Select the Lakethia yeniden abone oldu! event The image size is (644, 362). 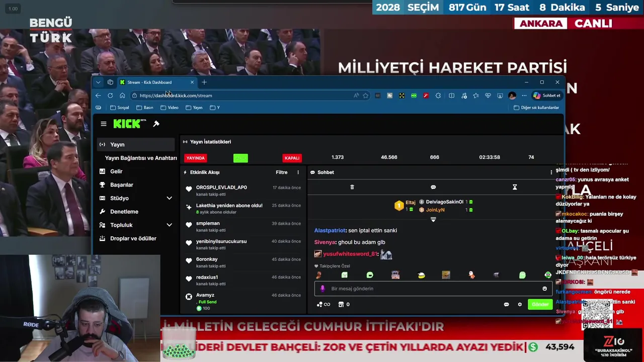tap(243, 209)
